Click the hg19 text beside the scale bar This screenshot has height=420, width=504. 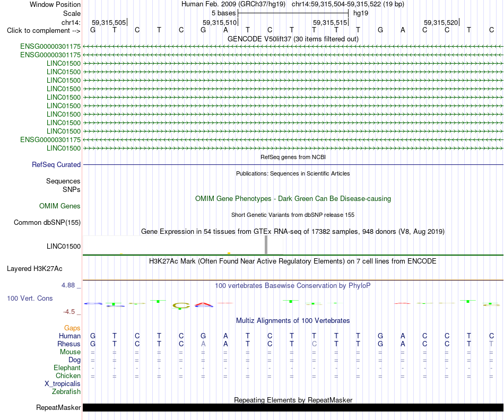(361, 13)
